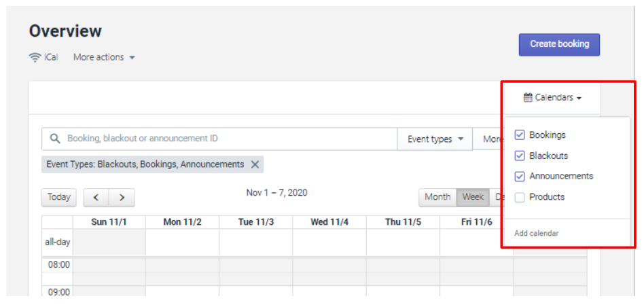The image size is (644, 305).
Task: Disable the Announcements calendar checkbox
Action: coord(520,177)
